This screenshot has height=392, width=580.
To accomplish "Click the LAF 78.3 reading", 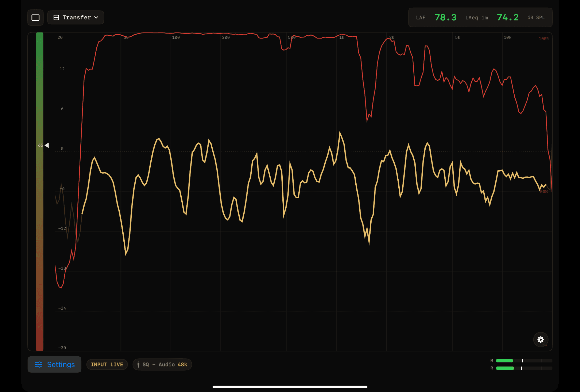I will tap(436, 17).
